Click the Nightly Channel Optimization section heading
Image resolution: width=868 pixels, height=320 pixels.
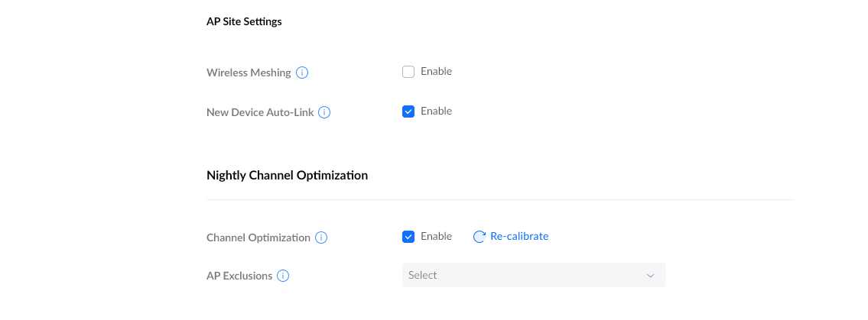pos(287,176)
